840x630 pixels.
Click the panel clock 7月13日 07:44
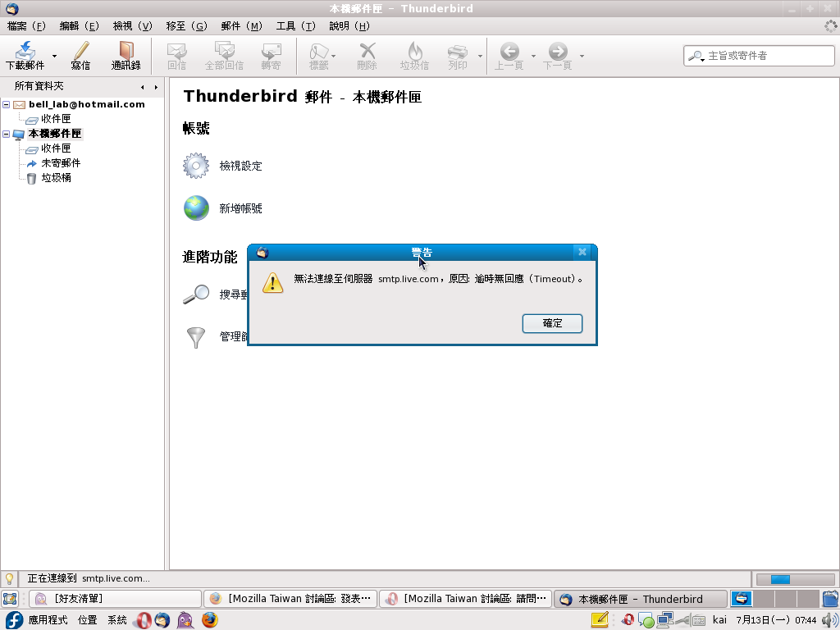click(x=776, y=620)
